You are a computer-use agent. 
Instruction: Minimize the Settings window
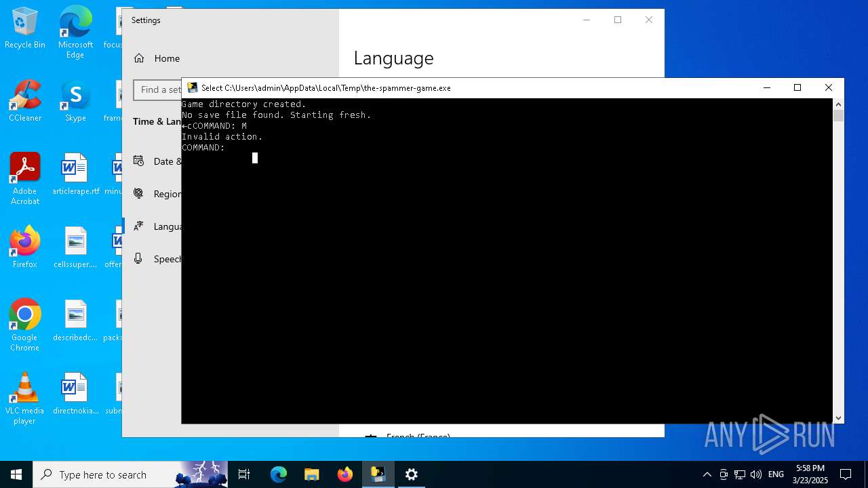(587, 20)
